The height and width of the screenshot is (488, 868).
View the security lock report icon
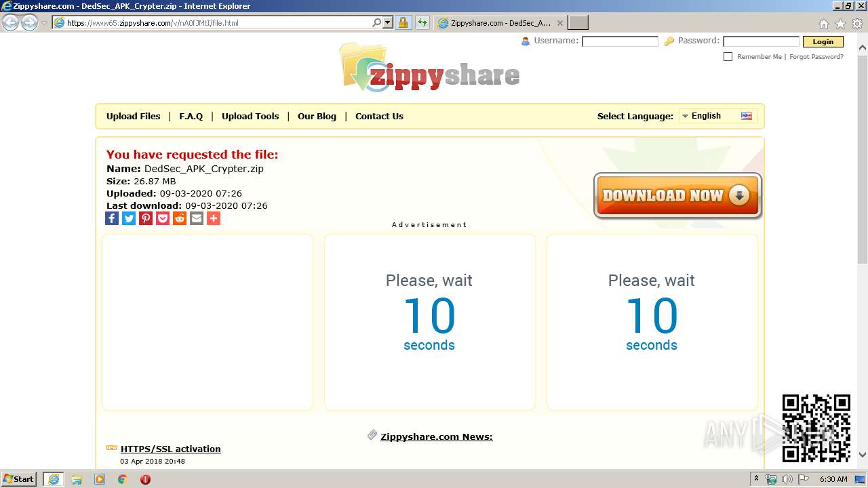403,22
